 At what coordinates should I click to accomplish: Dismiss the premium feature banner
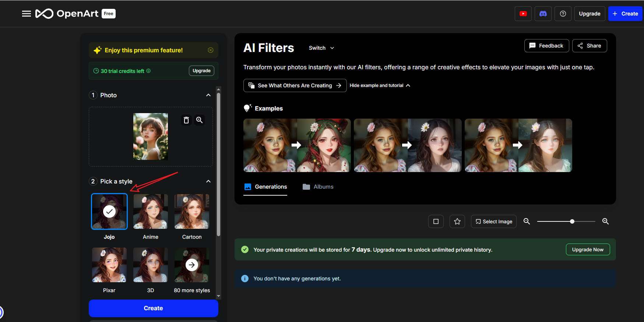[211, 50]
